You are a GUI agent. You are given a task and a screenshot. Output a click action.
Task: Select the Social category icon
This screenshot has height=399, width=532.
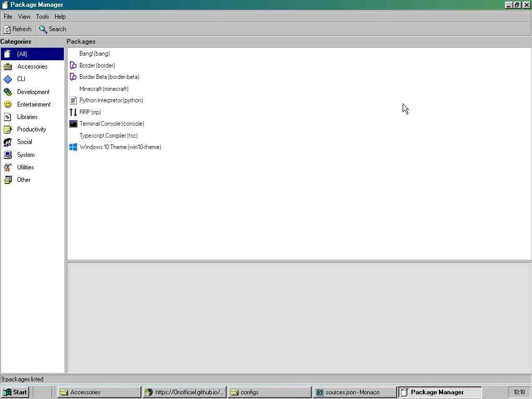[x=7, y=142]
